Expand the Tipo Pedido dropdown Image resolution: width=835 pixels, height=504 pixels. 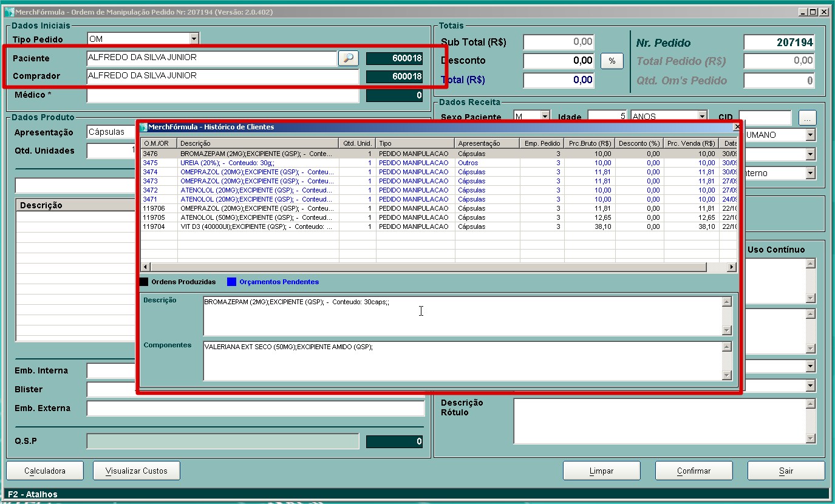(194, 39)
